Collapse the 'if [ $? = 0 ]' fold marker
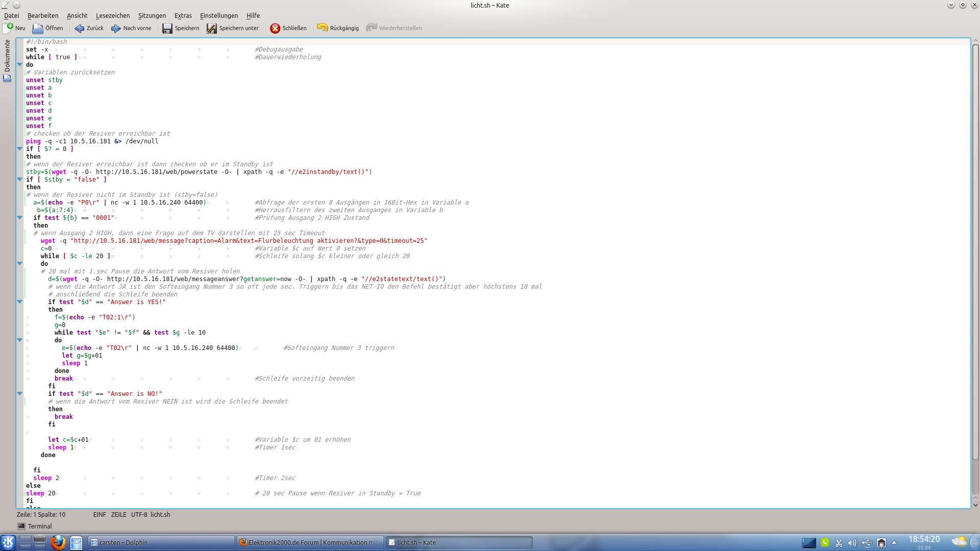This screenshot has width=980, height=551. pos(20,149)
